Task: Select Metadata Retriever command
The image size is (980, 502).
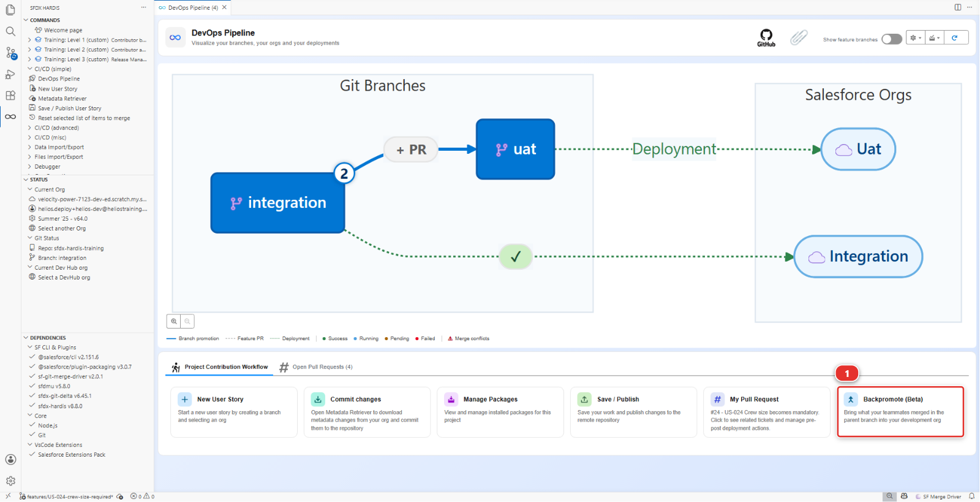Action: tap(62, 99)
